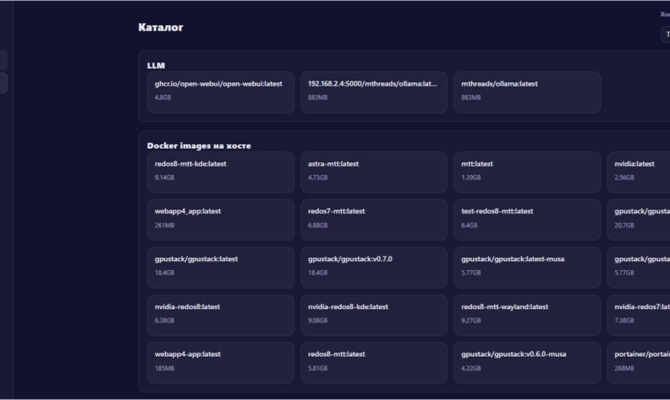Select the webapp4-app:latest image card
Viewport: 670px width, 400px height.
point(220,361)
